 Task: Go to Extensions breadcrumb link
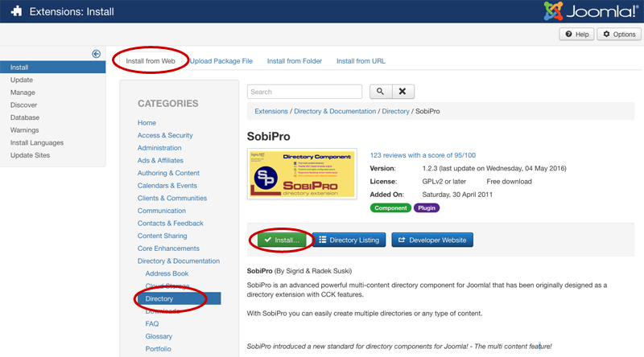271,111
